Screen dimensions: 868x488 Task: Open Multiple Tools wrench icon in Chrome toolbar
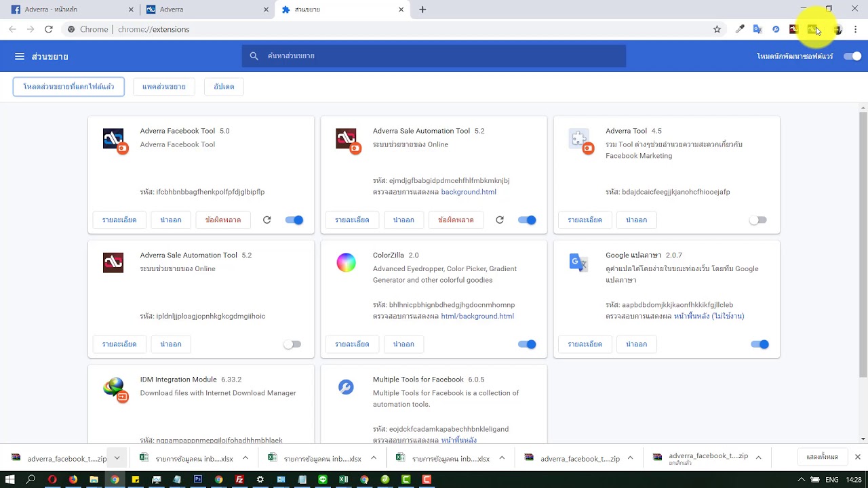point(776,29)
